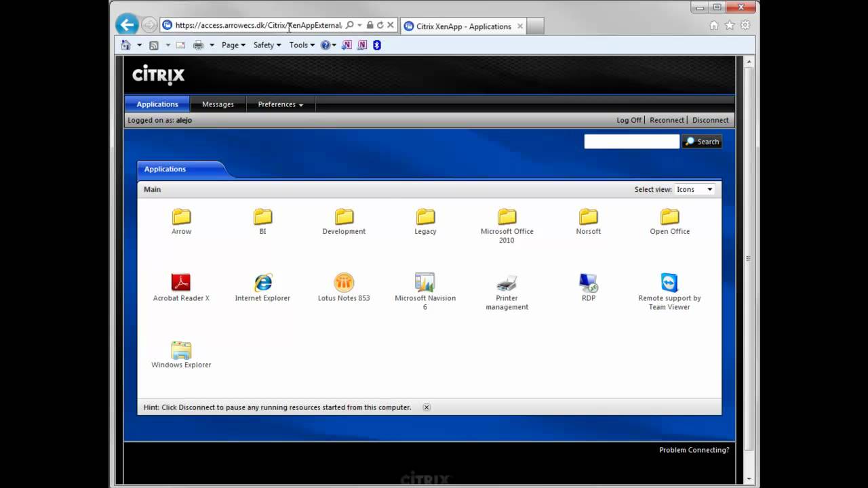Click the Send to OneNote icon
The width and height of the screenshot is (868, 488).
pos(347,45)
